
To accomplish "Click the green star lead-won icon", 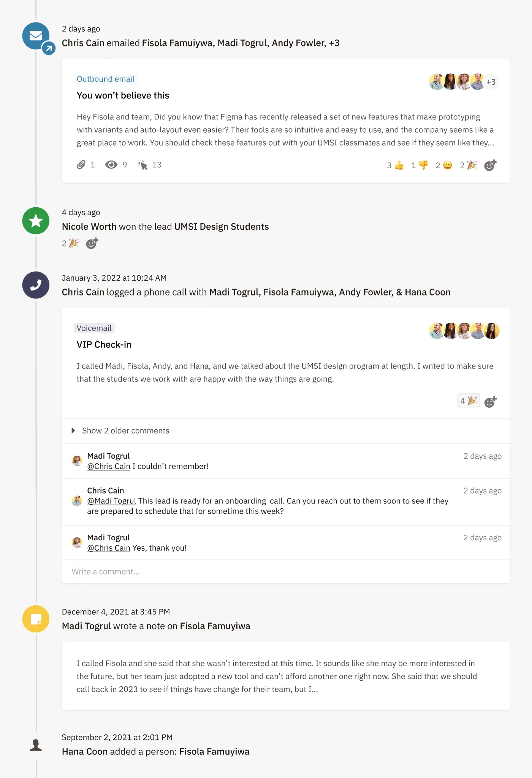I will pyautogui.click(x=36, y=221).
